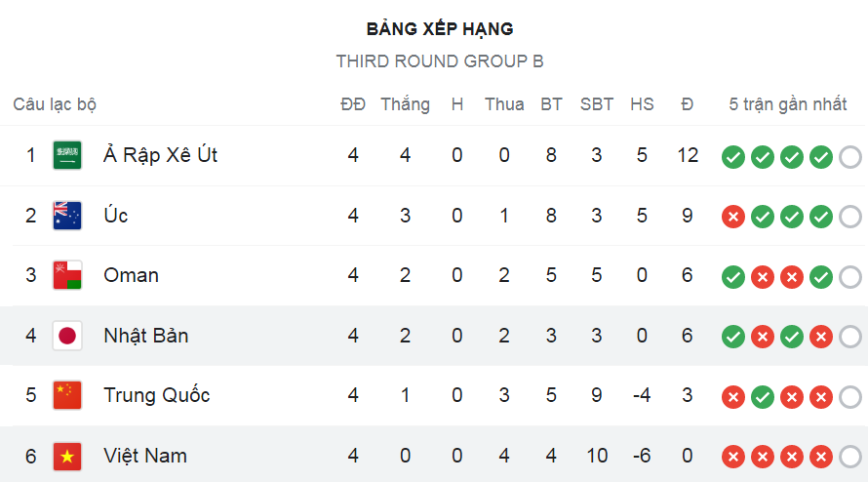868x482 pixels.
Task: Click Trung Quốc's green win icon
Action: tap(763, 397)
